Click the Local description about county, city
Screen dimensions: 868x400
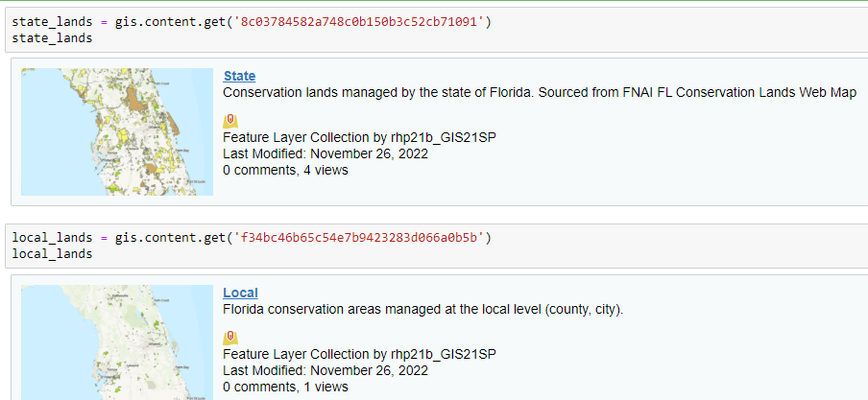423,310
